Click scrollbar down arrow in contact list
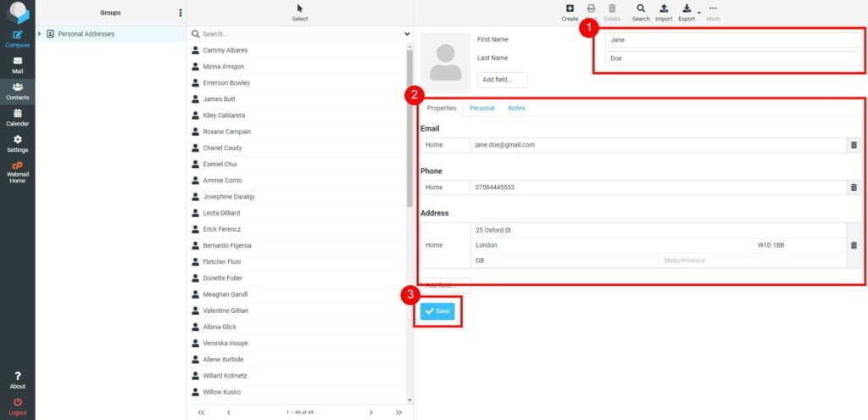 409,400
